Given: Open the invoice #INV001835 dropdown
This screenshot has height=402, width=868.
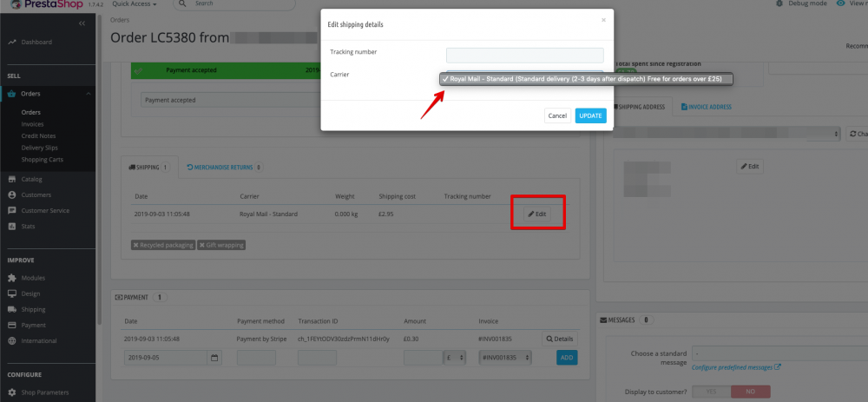Looking at the screenshot, I should 505,358.
